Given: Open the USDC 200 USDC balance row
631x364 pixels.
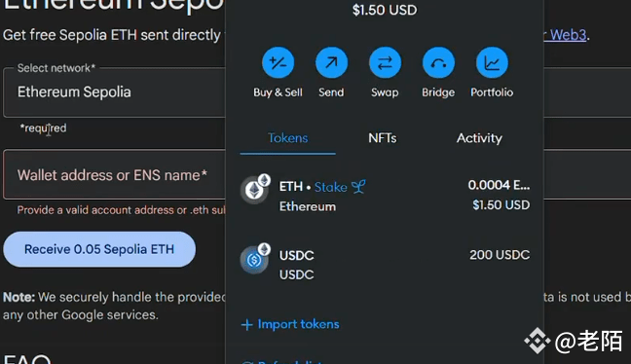Looking at the screenshot, I should (385, 265).
